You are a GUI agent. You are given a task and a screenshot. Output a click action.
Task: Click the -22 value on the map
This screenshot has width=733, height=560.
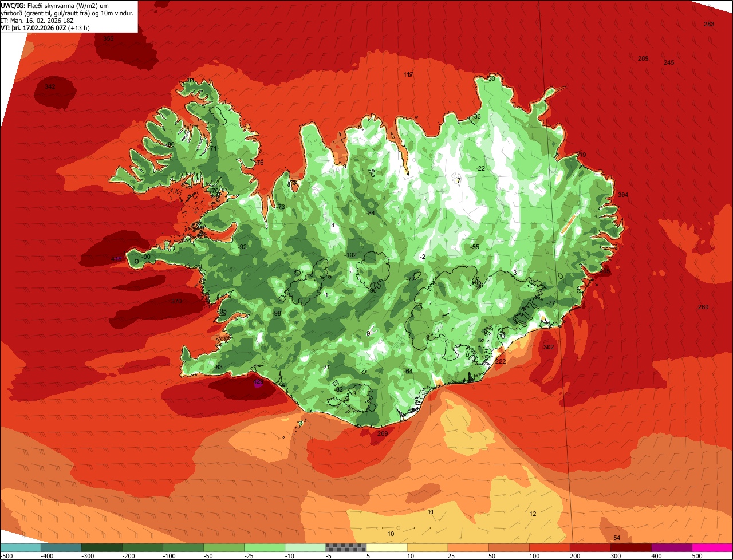click(x=480, y=168)
